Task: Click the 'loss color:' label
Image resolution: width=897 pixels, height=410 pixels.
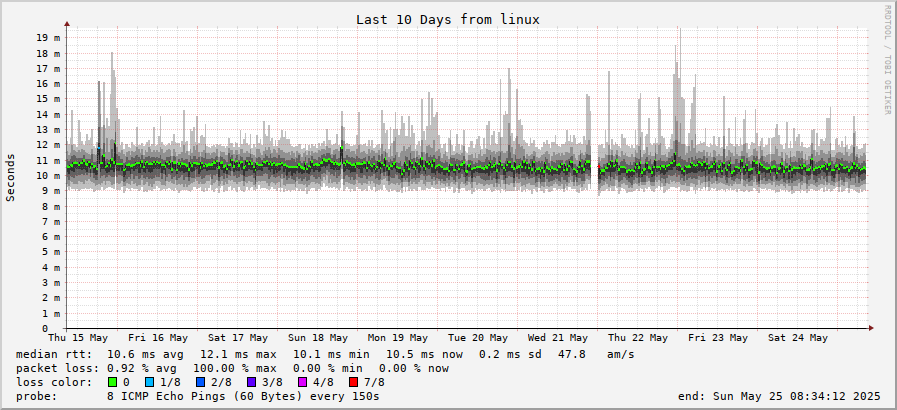Action: (54, 382)
